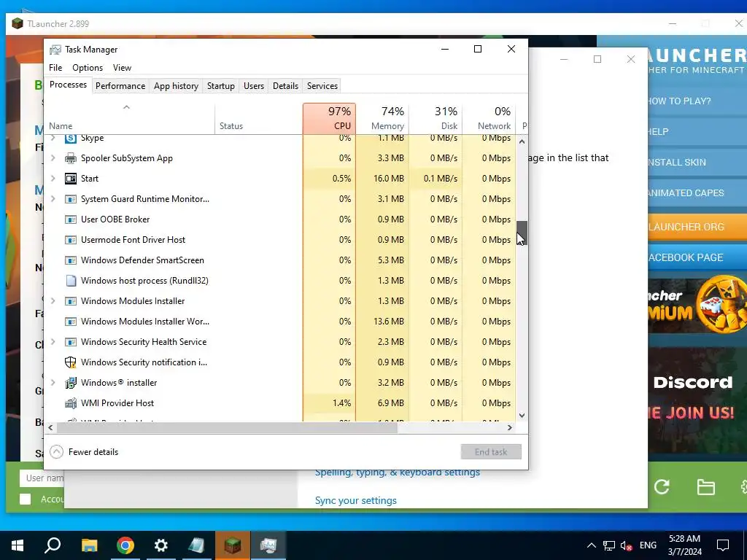Toggle the Accounts checkbox in TLauncher
This screenshot has width=747, height=560.
point(26,499)
